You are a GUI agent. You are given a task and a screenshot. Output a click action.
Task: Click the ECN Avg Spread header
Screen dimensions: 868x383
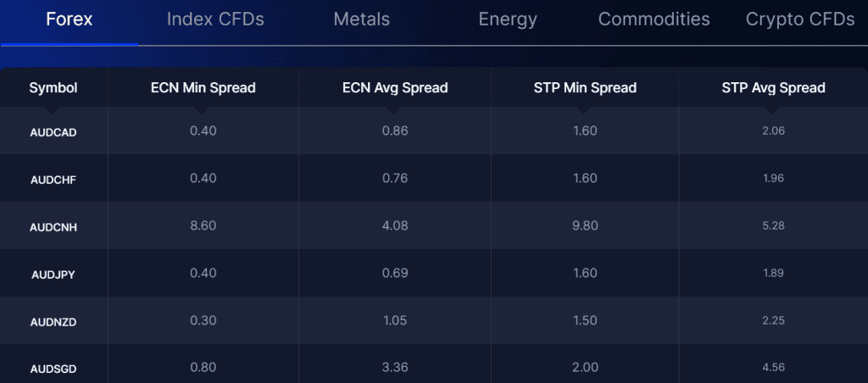(x=394, y=87)
